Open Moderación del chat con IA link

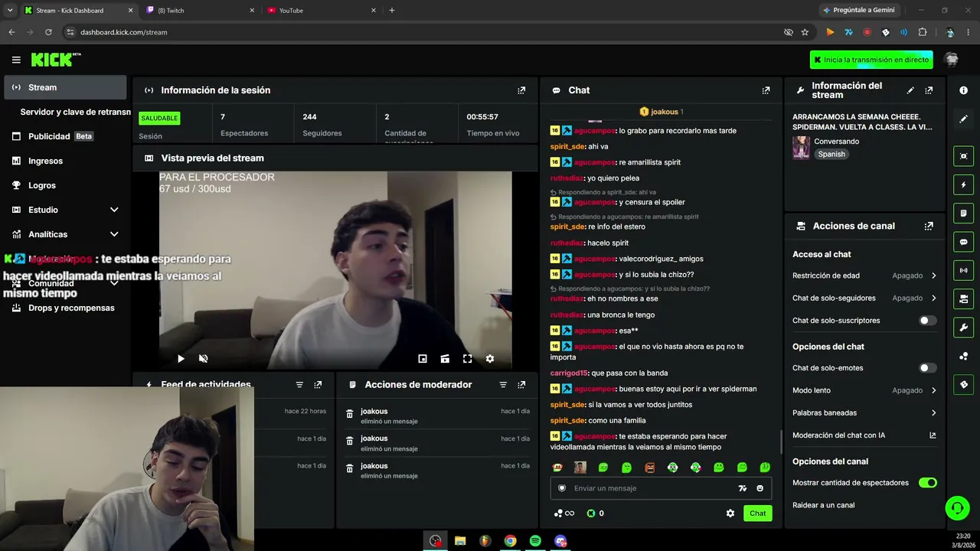[864, 435]
